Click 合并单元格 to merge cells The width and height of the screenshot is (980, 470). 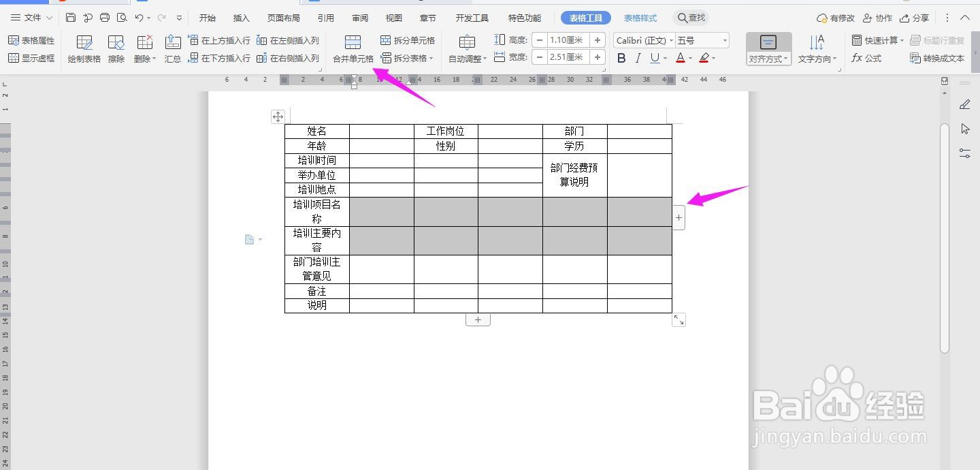pos(352,48)
